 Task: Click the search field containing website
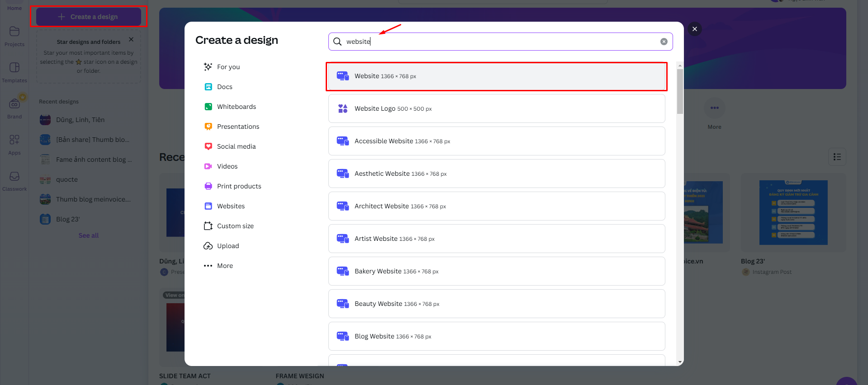(x=500, y=42)
